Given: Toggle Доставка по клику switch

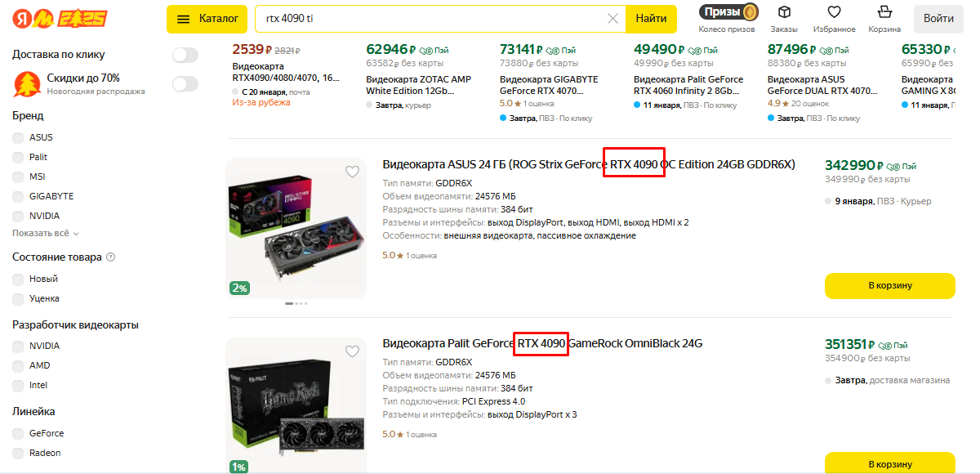Looking at the screenshot, I should pos(185,55).
